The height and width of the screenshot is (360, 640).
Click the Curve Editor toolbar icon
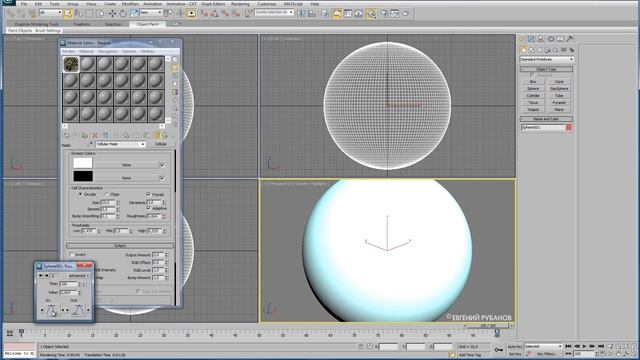point(348,13)
